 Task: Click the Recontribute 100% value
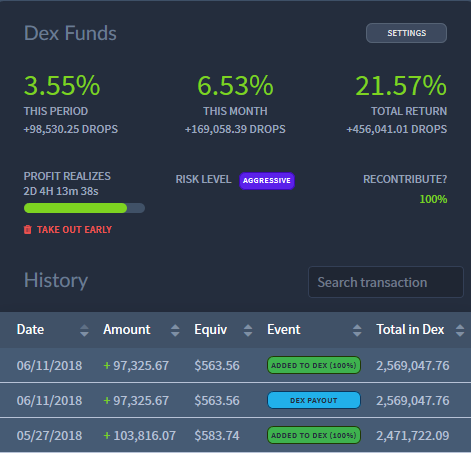pyautogui.click(x=433, y=199)
